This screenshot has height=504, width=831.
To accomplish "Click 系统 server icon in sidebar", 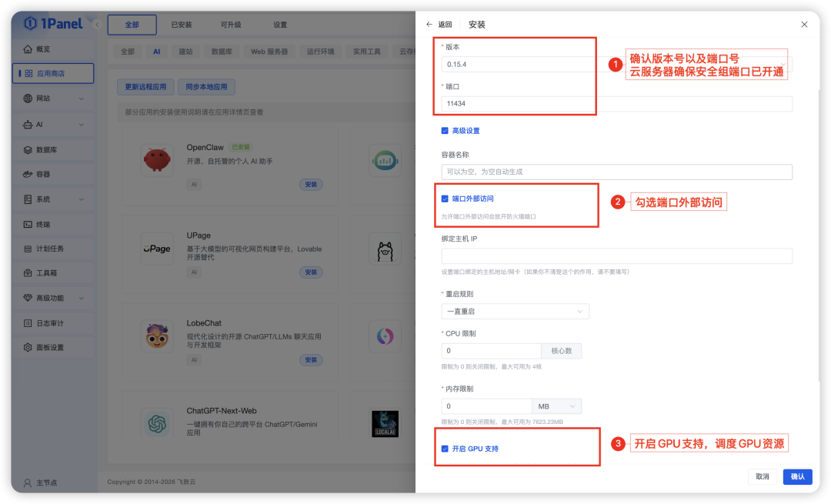I will click(28, 199).
